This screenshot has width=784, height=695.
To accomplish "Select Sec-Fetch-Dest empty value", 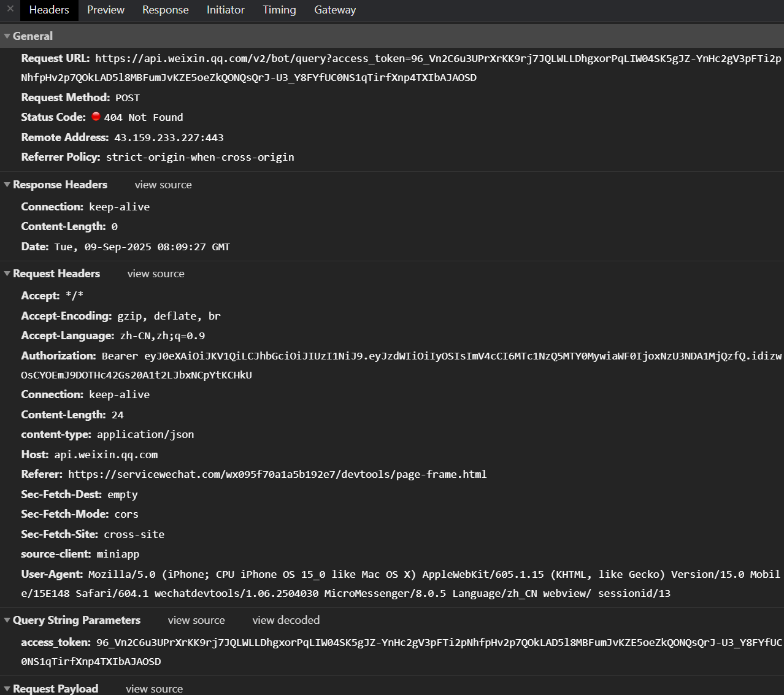I will pyautogui.click(x=123, y=495).
